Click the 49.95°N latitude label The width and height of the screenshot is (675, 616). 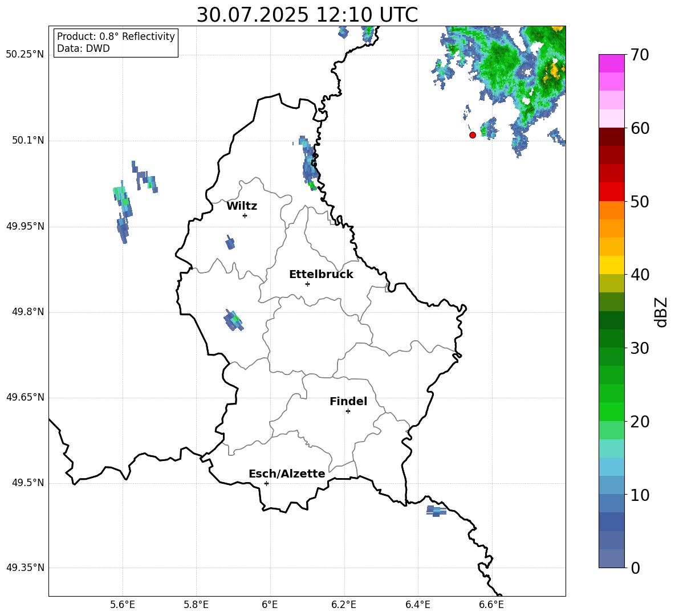click(x=25, y=226)
